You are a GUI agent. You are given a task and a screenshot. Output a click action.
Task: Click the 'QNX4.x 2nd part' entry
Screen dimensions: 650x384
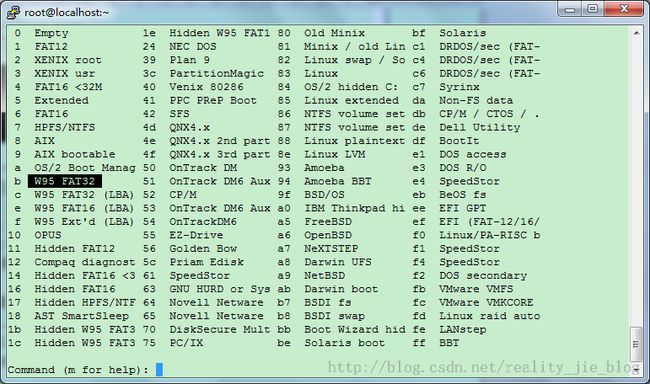coord(220,141)
